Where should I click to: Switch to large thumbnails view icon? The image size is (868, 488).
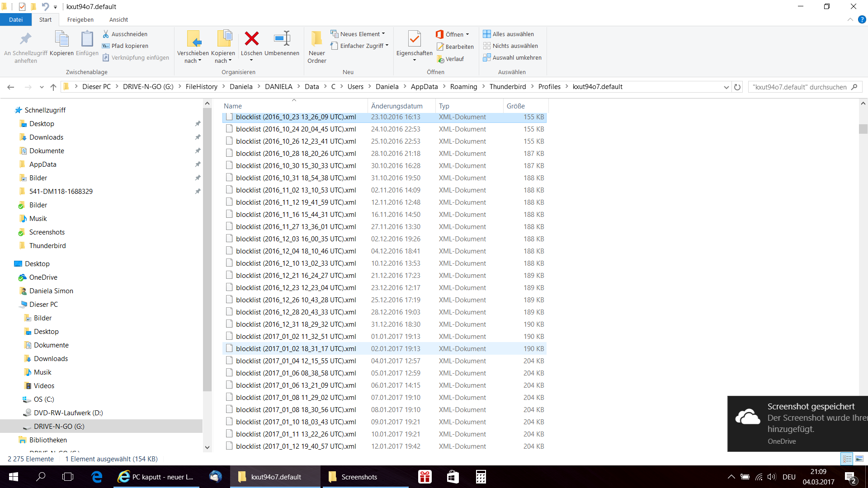click(x=859, y=459)
